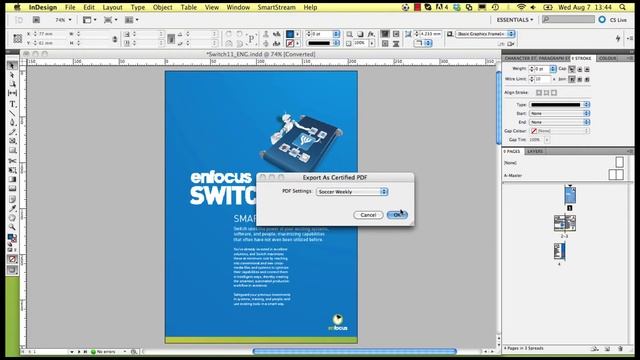Align stroke to center

539,93
